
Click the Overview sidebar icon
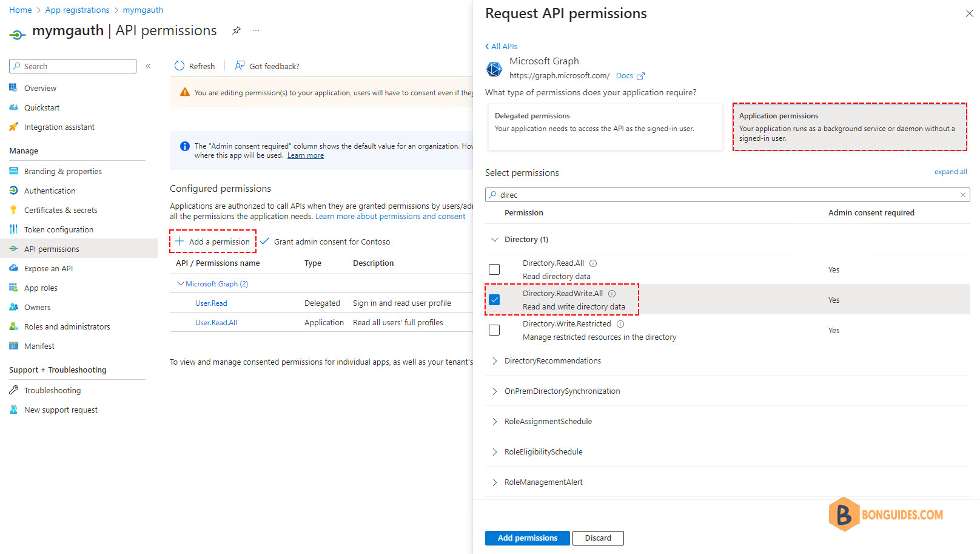13,88
